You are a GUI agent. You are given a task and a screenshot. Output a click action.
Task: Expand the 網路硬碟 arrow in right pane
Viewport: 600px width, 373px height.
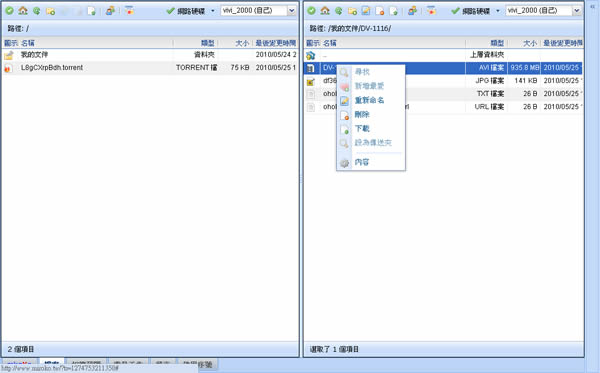pyautogui.click(x=498, y=11)
